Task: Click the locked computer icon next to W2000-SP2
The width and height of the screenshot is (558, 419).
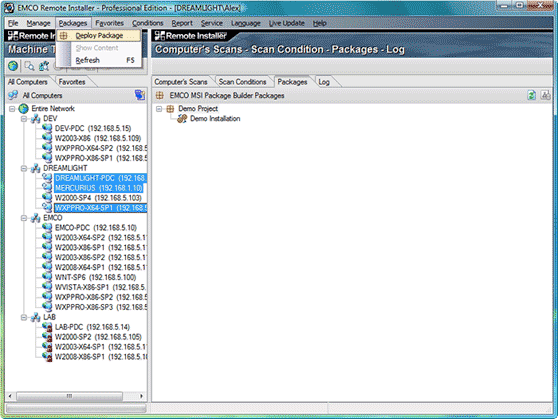Action: click(47, 337)
